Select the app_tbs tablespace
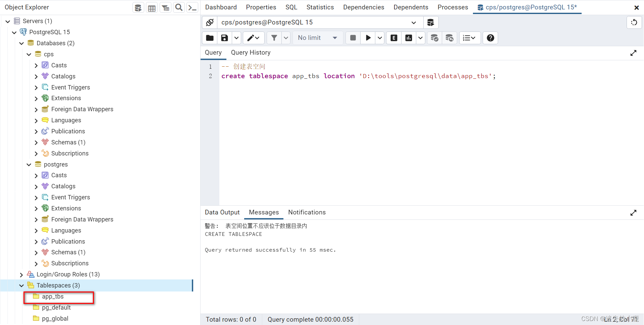This screenshot has height=325, width=644. point(53,297)
